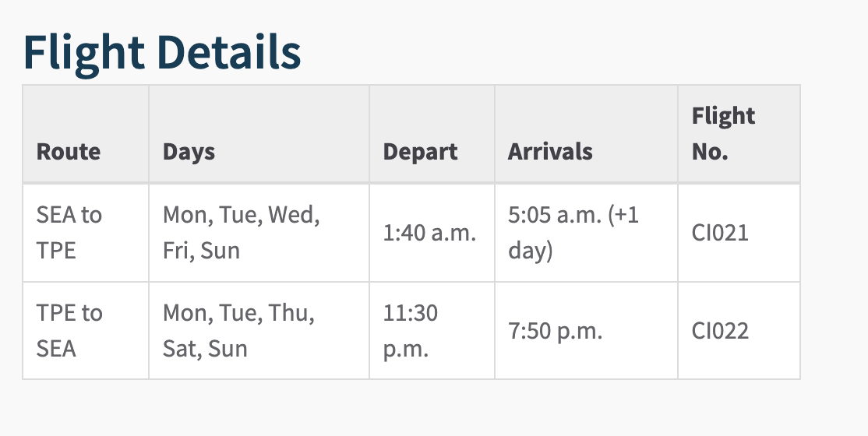868x436 pixels.
Task: Select the 7:50 p.m. arrival time
Action: [x=555, y=331]
